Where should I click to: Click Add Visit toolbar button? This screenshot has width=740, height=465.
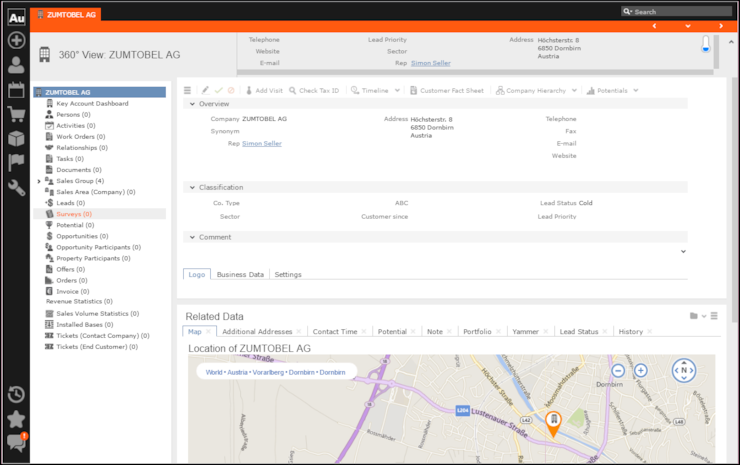[x=264, y=90]
